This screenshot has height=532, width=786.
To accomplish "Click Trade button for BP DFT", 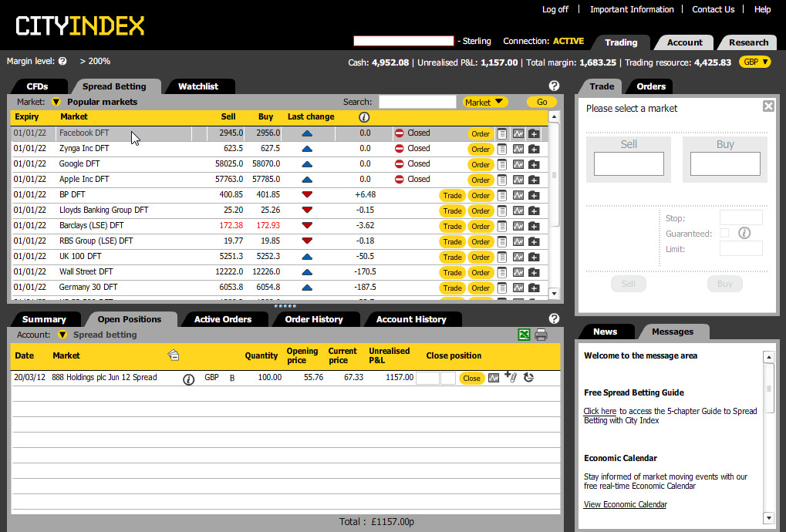I will pyautogui.click(x=452, y=196).
